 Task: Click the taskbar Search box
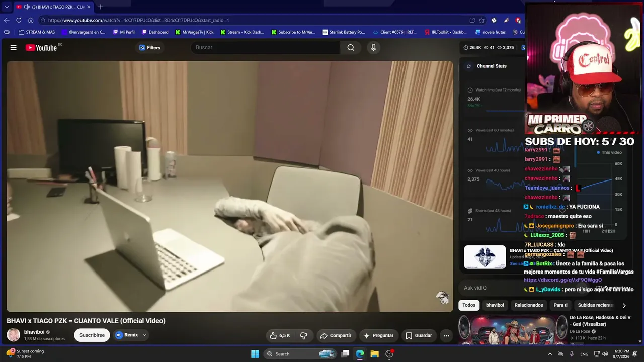(x=301, y=354)
